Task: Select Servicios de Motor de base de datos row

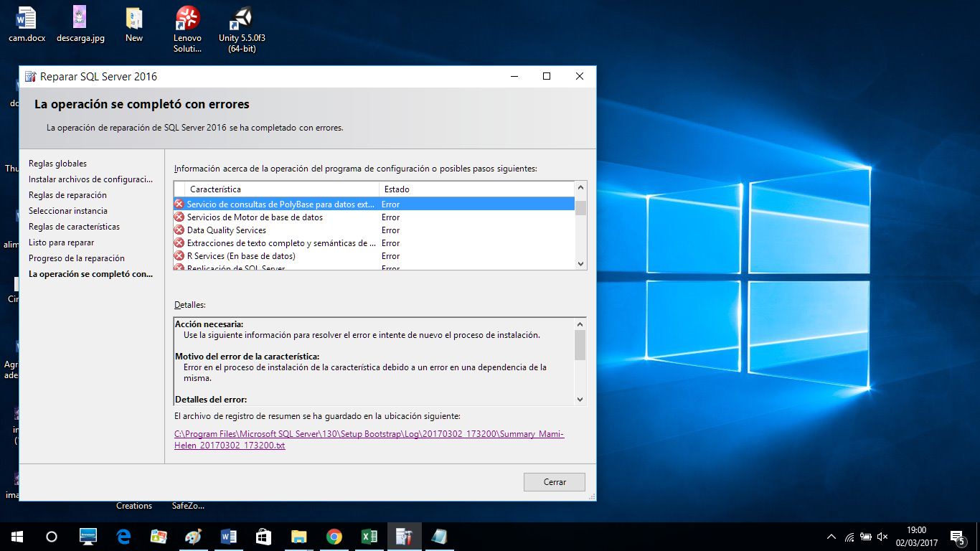Action: point(374,217)
